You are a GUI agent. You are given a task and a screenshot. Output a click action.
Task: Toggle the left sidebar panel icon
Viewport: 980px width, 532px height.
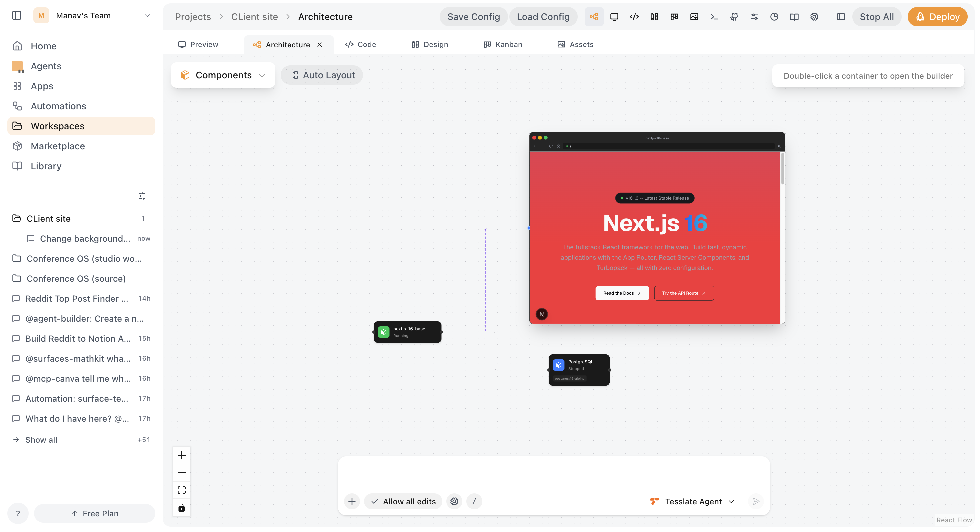17,16
